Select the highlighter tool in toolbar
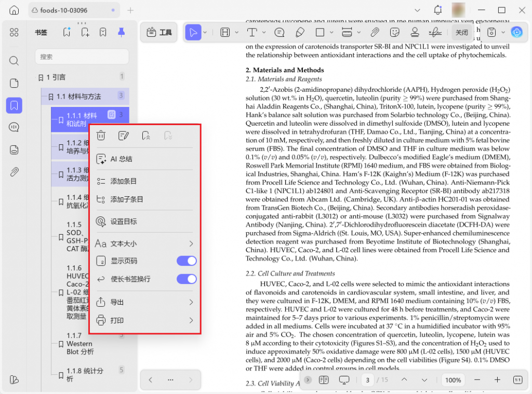 click(300, 32)
